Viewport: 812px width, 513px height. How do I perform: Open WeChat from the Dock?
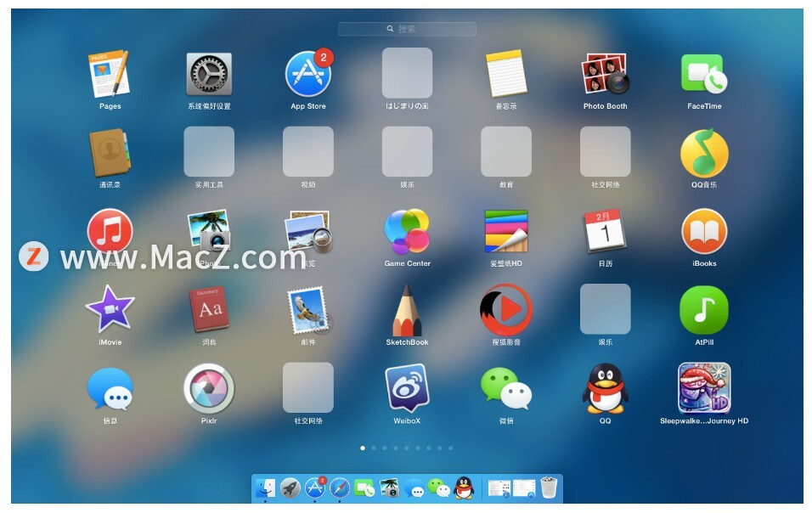click(438, 488)
